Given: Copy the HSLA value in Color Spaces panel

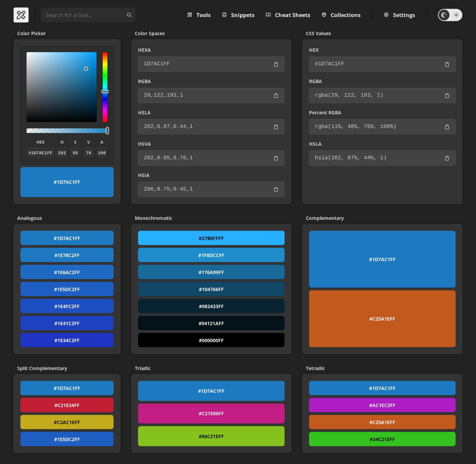Looking at the screenshot, I should pyautogui.click(x=276, y=127).
